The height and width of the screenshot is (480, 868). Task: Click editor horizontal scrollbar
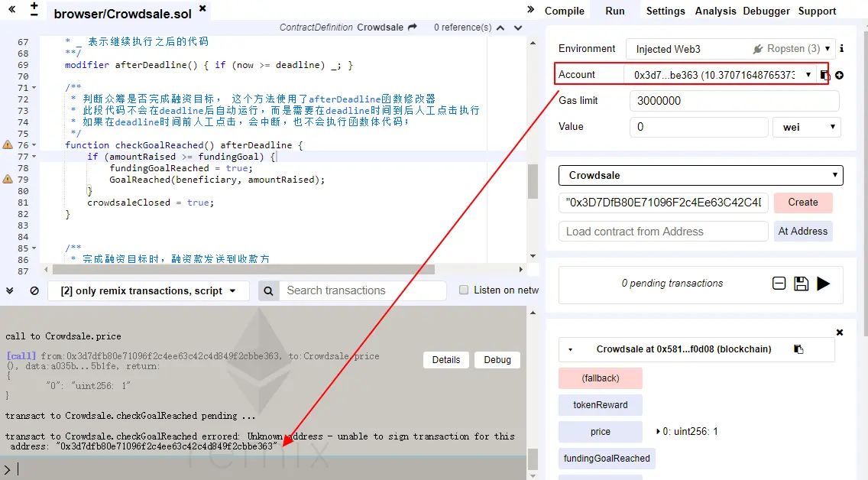click(244, 270)
